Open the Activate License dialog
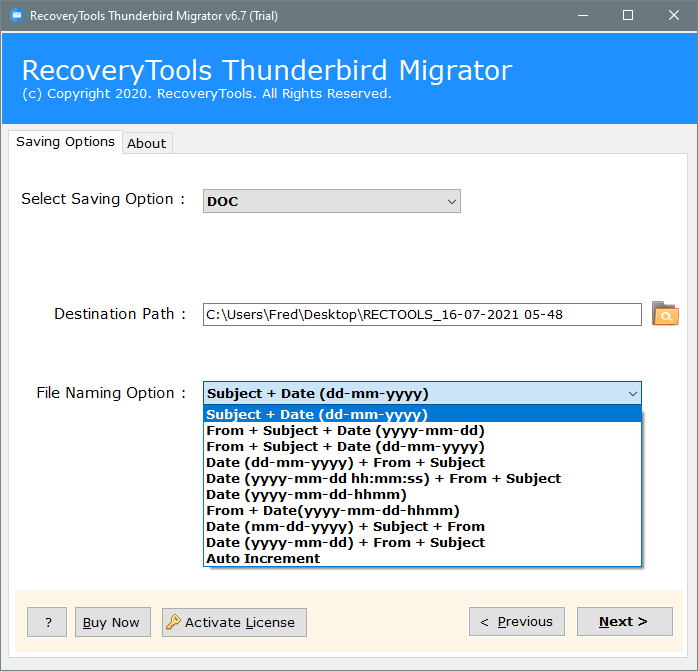The image size is (698, 671). coord(234,622)
